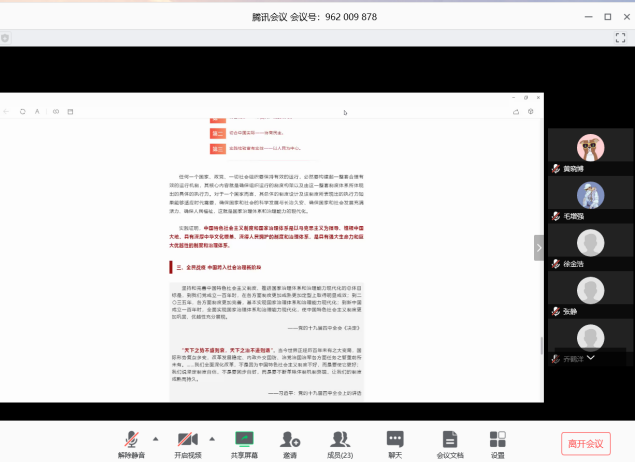Expand audio options arrow beside 解除静音
The height and width of the screenshot is (462, 635).
pos(155,438)
